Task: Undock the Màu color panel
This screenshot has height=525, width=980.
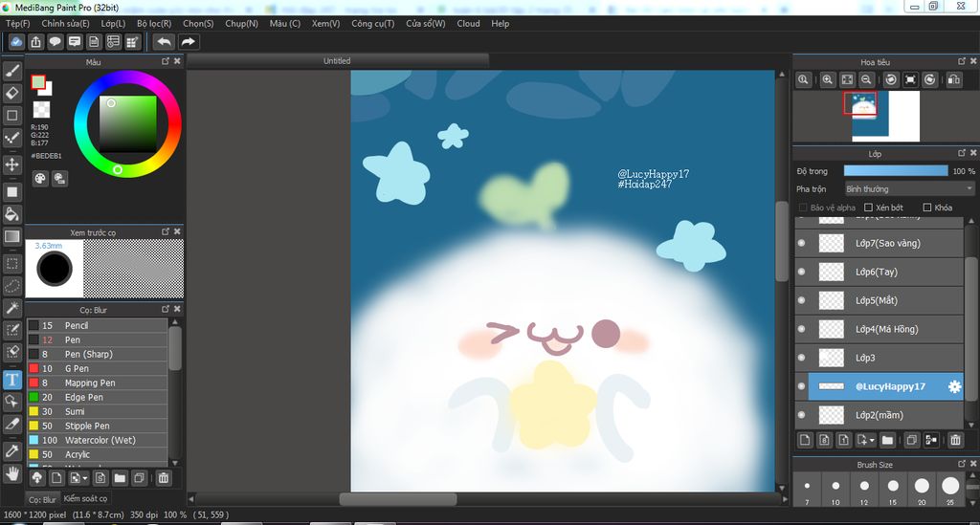Action: (x=165, y=61)
